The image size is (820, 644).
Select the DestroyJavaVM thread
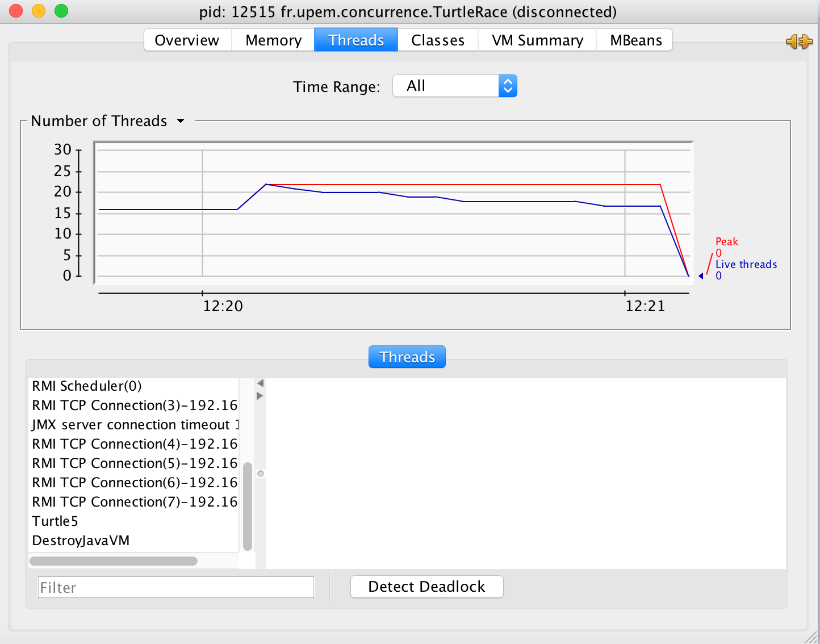134,541
